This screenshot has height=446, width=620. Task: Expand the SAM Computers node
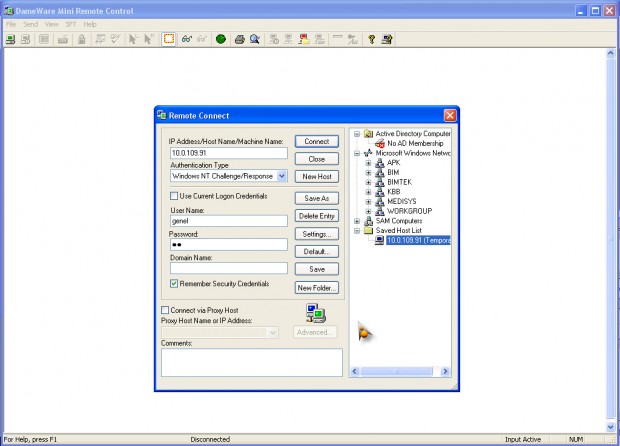pyautogui.click(x=357, y=221)
